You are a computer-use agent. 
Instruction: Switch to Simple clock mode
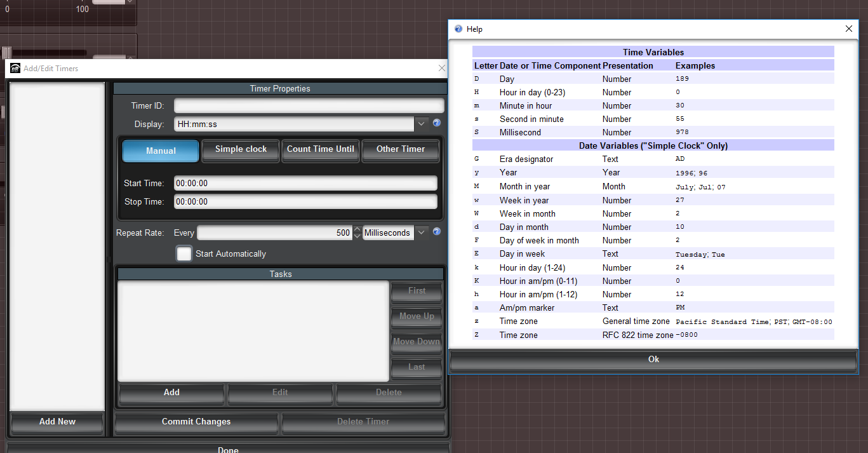241,150
